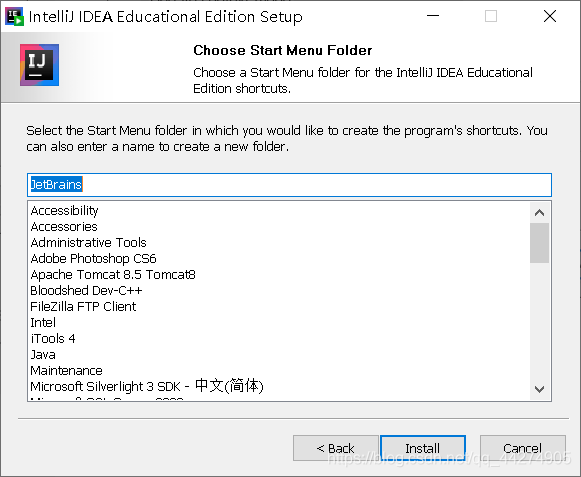This screenshot has height=477, width=581.
Task: Click the folder list scrollbar thumb
Action: 540,243
